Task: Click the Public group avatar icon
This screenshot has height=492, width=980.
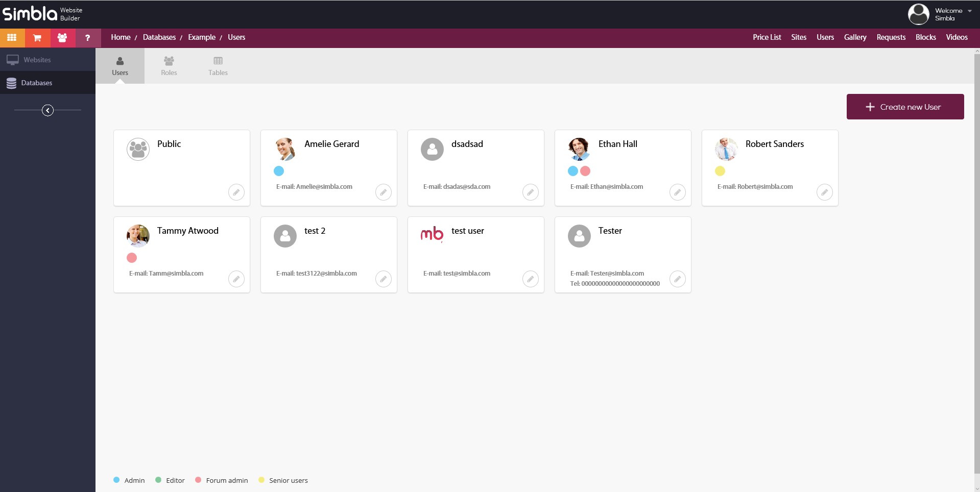Action: 138,149
